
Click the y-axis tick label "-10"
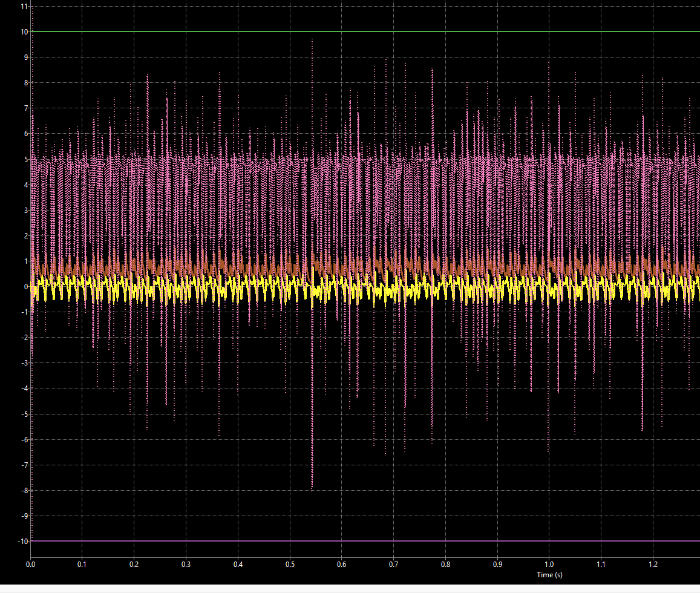point(23,542)
